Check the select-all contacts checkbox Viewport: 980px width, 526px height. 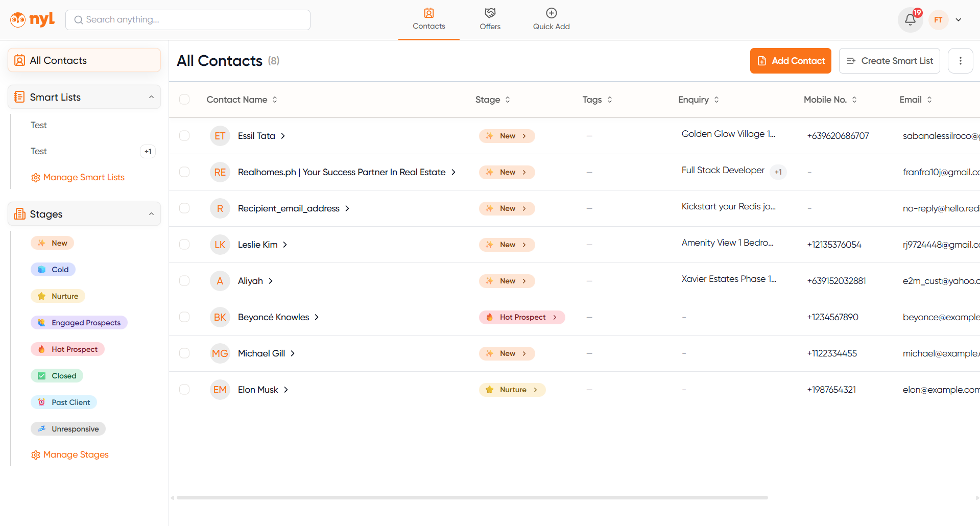[184, 100]
